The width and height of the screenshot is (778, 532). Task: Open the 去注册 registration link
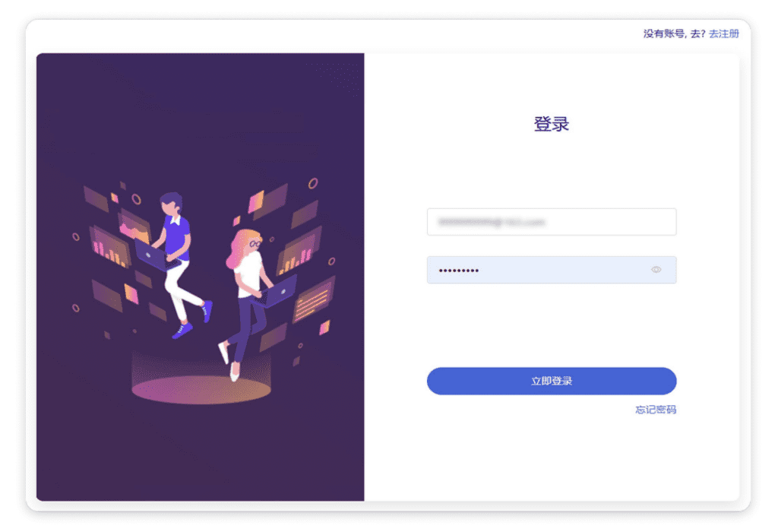(723, 33)
